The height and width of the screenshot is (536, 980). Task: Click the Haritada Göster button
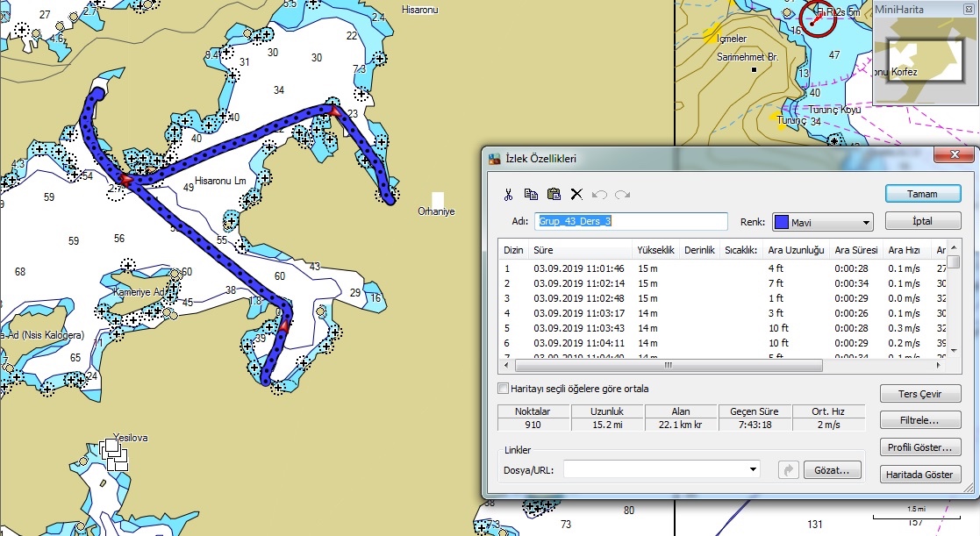[920, 474]
